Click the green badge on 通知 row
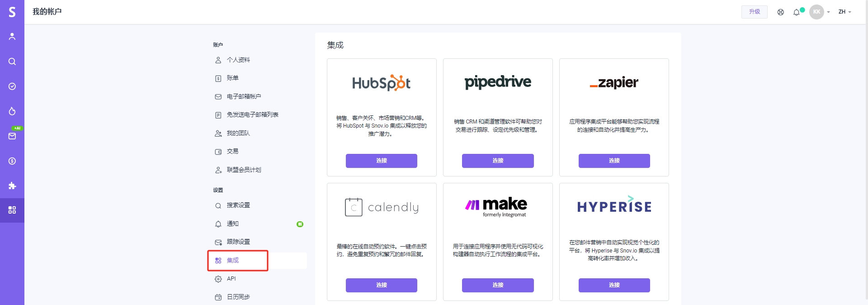The height and width of the screenshot is (305, 868). tap(300, 224)
